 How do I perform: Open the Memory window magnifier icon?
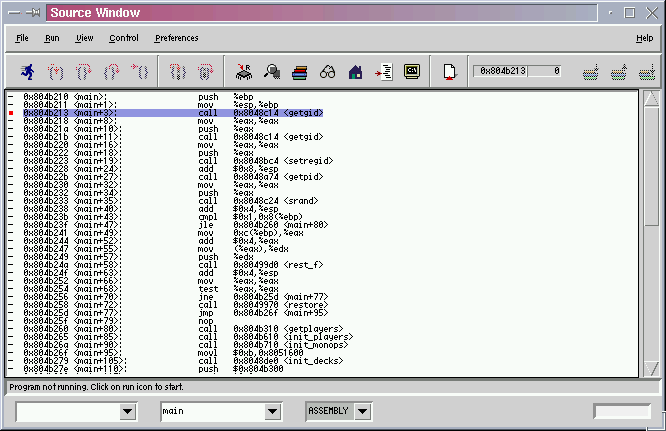pos(272,72)
